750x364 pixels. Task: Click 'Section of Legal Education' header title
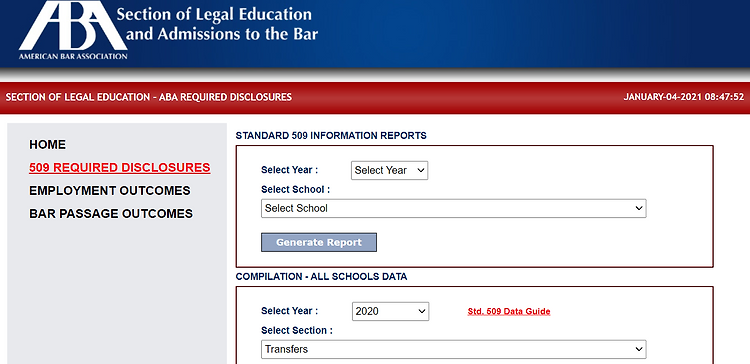point(217,24)
